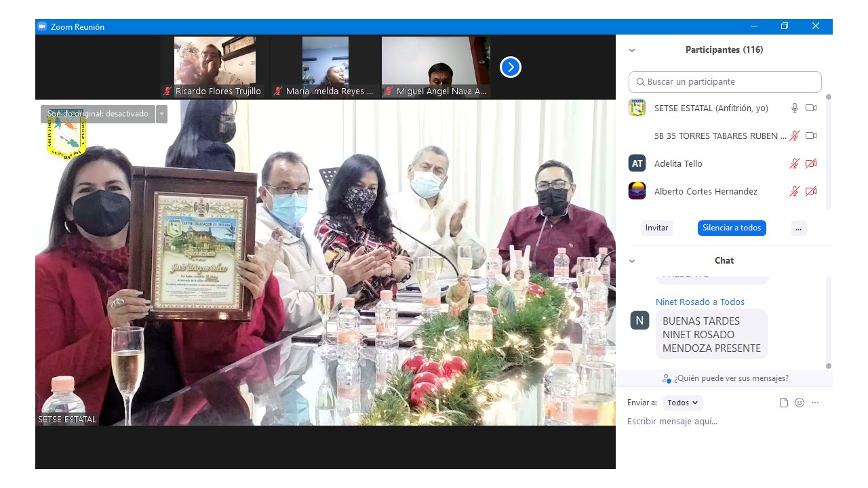
Task: Click the N avatar of Ninet Rosado in chat
Action: [x=639, y=320]
